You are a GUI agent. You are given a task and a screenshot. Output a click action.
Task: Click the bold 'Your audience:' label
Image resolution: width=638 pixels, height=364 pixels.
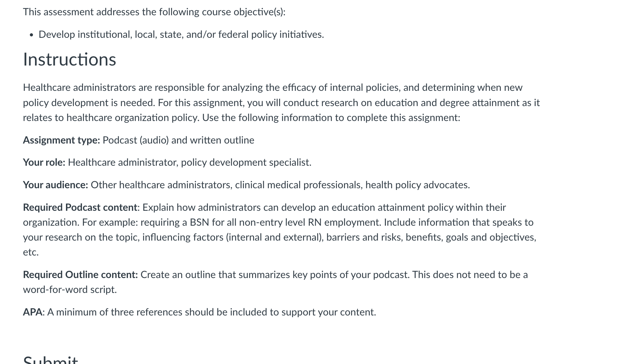coord(56,185)
